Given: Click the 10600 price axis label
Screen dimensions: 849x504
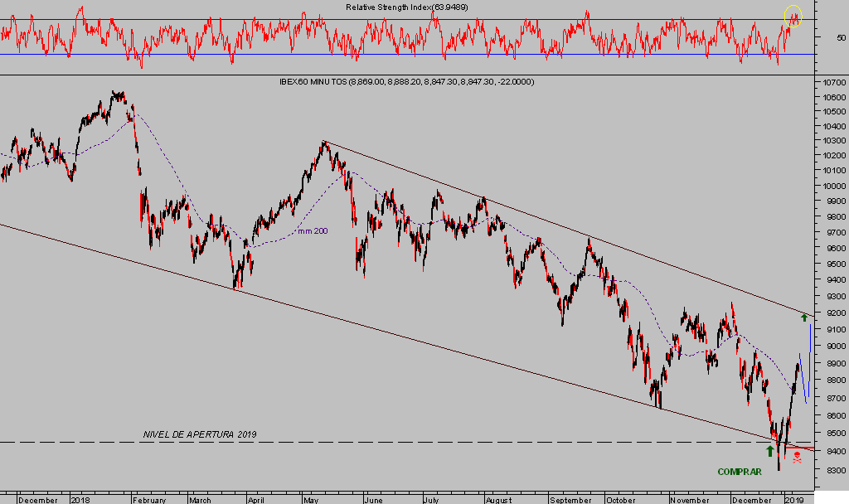Looking at the screenshot, I should click(834, 98).
